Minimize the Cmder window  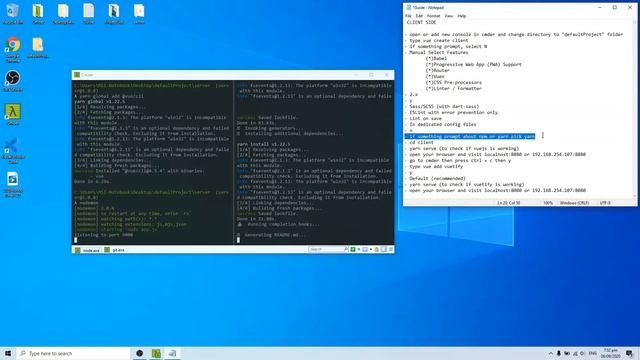(356, 75)
